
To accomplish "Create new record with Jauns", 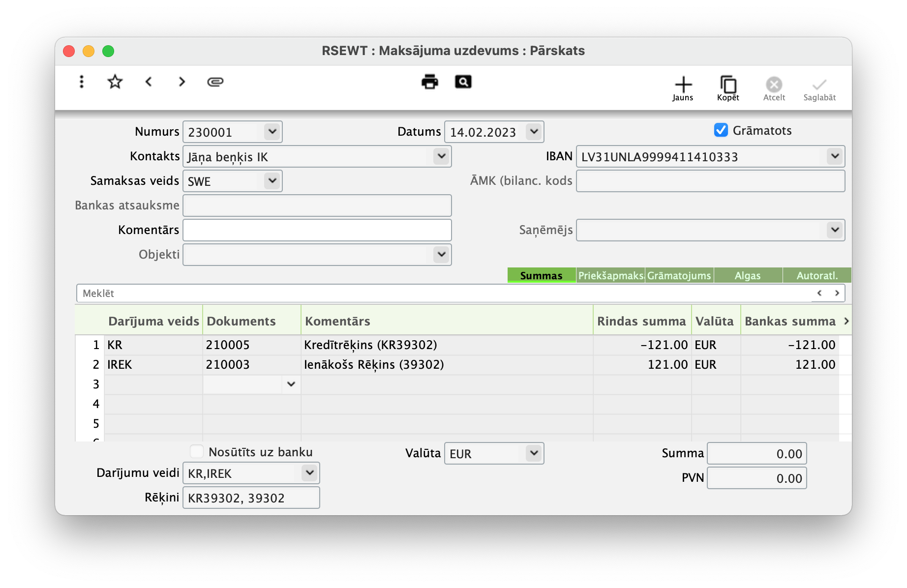I will tap(683, 88).
